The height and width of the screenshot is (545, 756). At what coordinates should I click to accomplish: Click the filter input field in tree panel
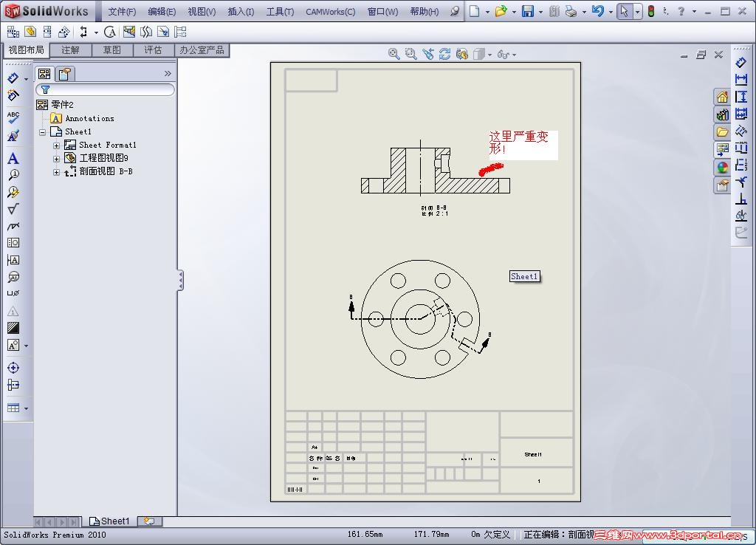click(x=105, y=89)
